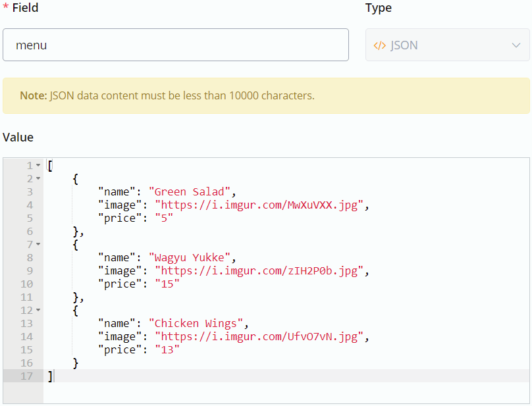Click the orange JSON code icon
The image size is (532, 406).
[x=379, y=45]
